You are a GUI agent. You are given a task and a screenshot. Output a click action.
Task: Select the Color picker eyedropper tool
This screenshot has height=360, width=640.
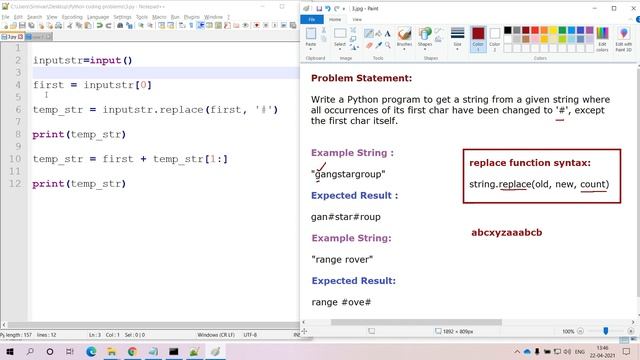[378, 45]
